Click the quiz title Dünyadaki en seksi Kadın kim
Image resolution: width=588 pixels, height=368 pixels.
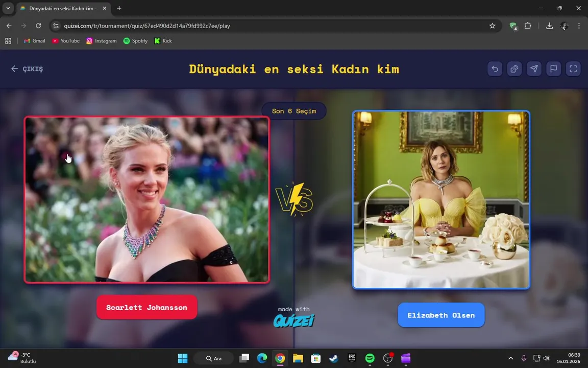tap(294, 69)
